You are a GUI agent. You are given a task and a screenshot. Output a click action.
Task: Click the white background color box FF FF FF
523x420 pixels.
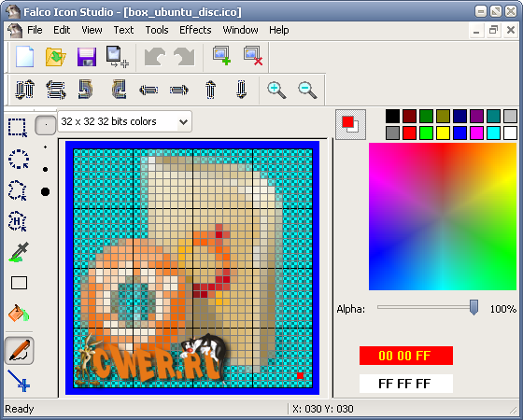coord(406,384)
